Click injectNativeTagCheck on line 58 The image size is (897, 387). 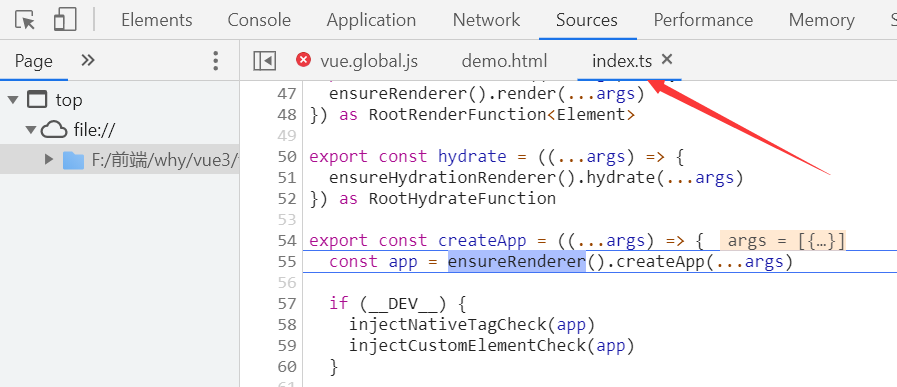(x=448, y=325)
